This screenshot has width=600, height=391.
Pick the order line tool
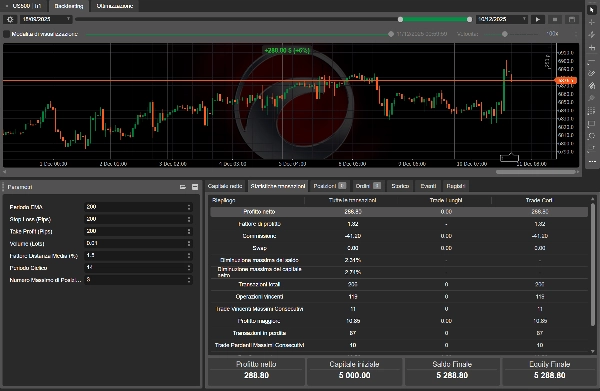pyautogui.click(x=592, y=47)
